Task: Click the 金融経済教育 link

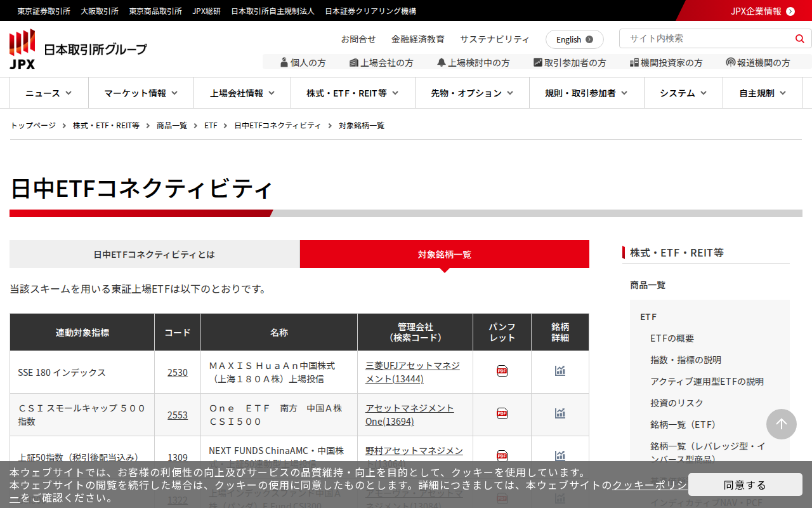Action: coord(418,39)
